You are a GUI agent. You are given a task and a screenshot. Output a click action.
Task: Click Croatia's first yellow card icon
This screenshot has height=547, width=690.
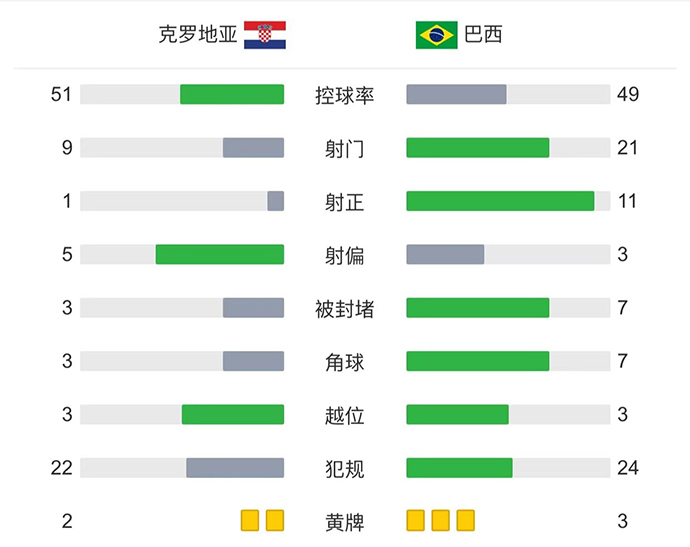point(250,520)
